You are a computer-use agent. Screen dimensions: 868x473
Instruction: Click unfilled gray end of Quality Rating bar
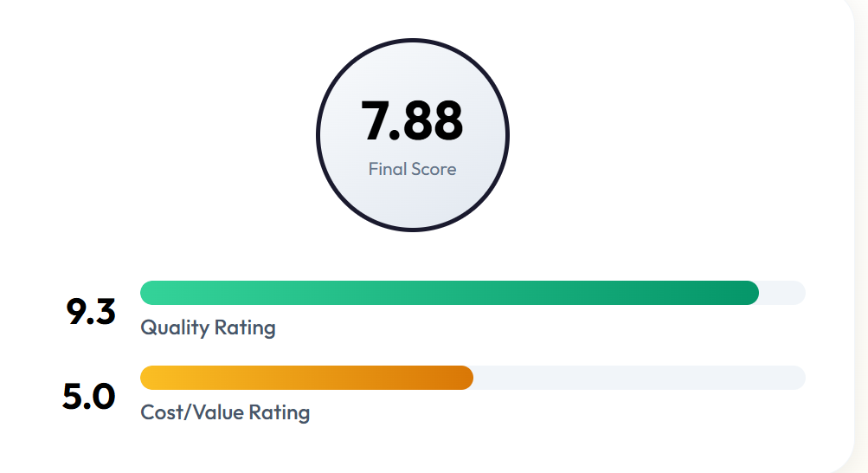(782, 293)
